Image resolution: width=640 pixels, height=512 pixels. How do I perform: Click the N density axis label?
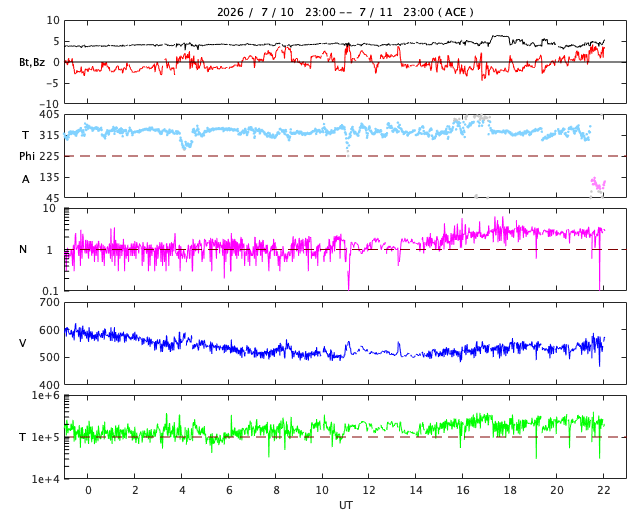point(23,249)
